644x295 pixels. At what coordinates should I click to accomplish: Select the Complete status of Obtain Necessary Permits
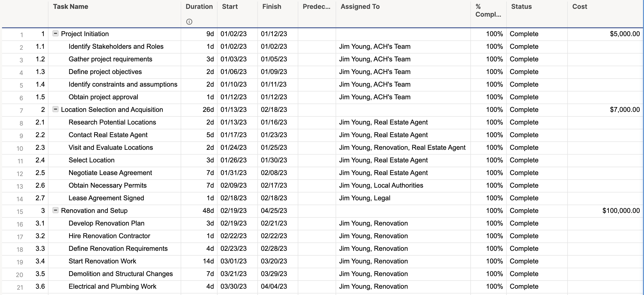click(523, 185)
